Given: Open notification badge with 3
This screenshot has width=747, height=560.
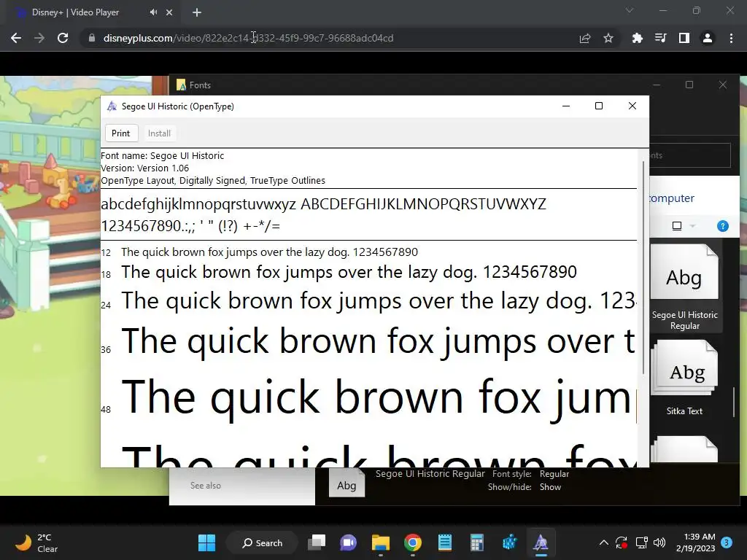Looking at the screenshot, I should (727, 542).
